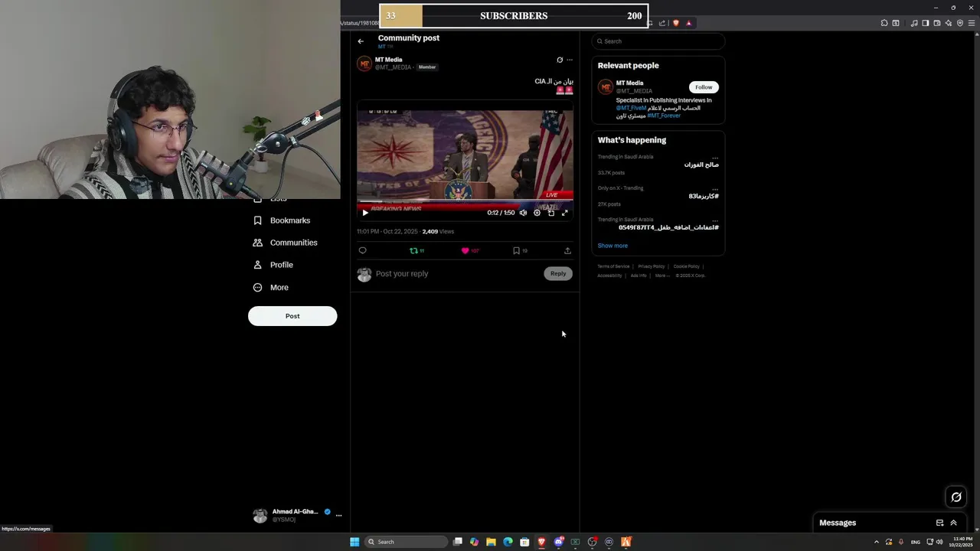Open MT Media avatar on the post
The height and width of the screenshot is (551, 980).
364,64
